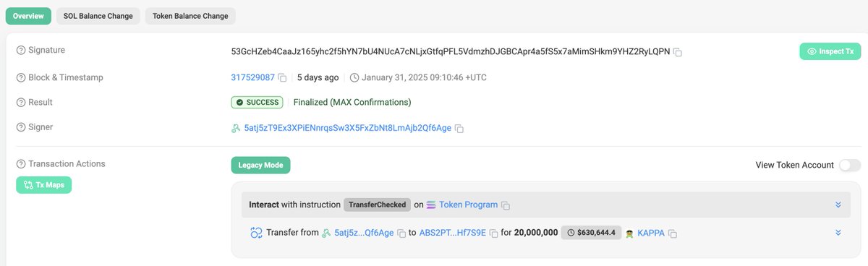Click the $630,644.4 value badge
Image resolution: width=868 pixels, height=266 pixels.
click(x=592, y=233)
